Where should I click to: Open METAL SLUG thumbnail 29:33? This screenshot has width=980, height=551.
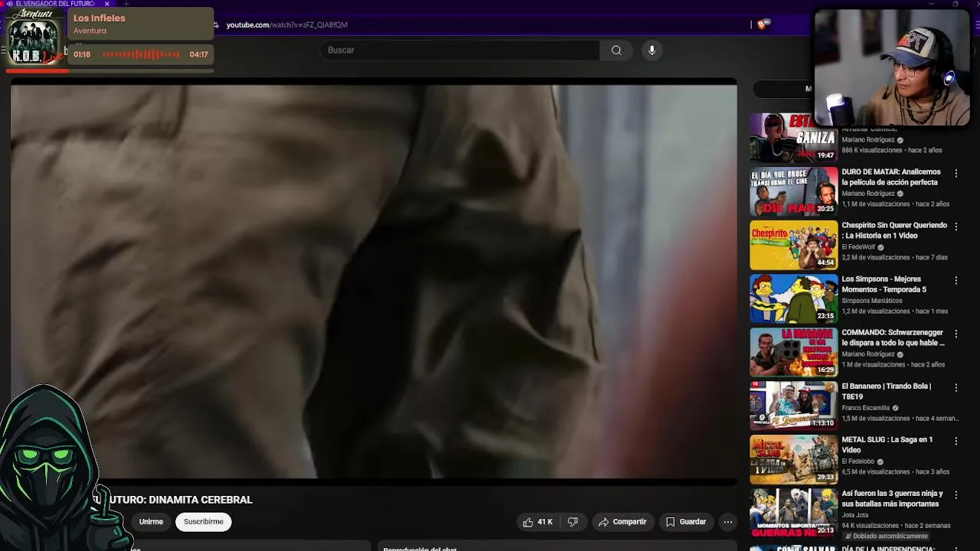click(793, 459)
